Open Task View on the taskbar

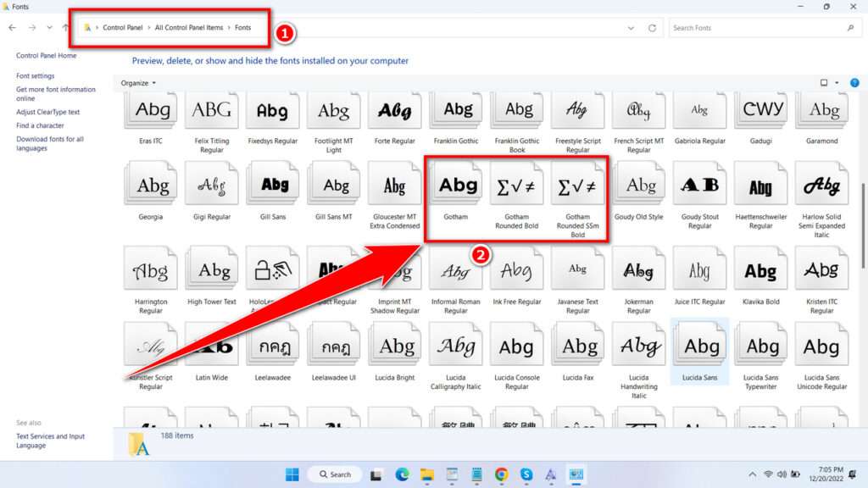tap(376, 474)
